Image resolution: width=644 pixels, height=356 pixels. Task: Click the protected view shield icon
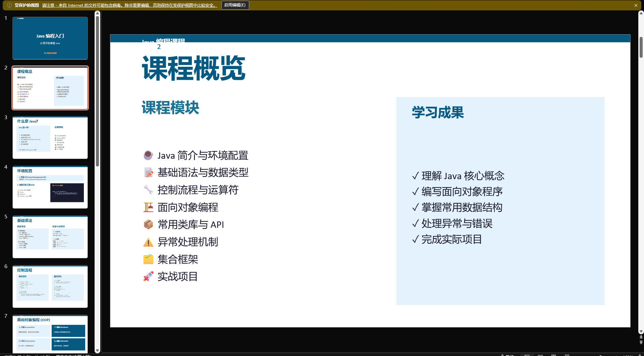point(9,5)
